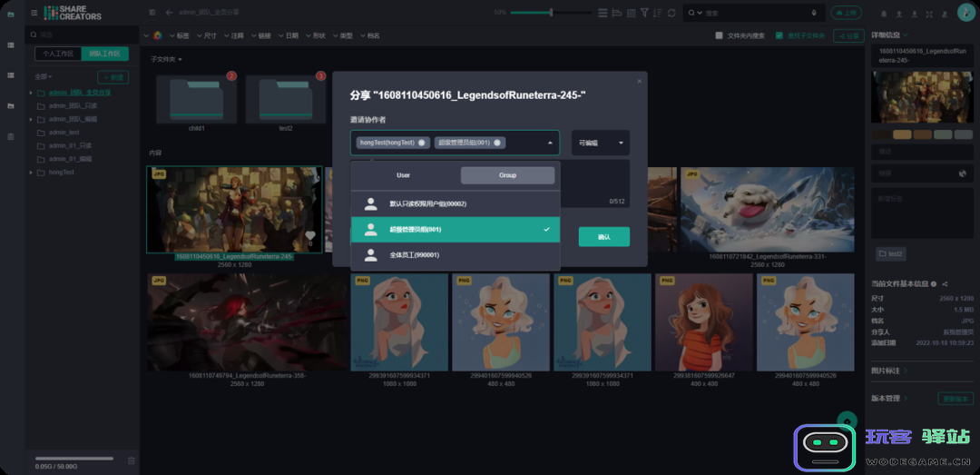
Task: Switch to list view layout icon
Action: 603,13
